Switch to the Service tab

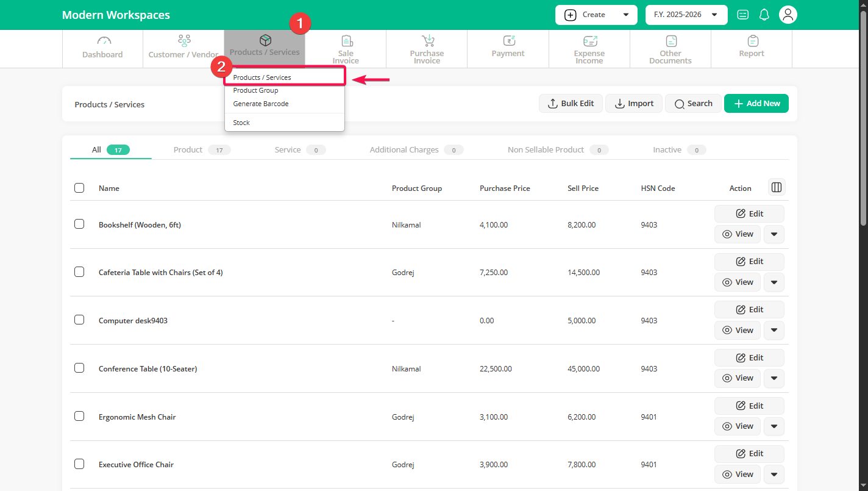(288, 149)
